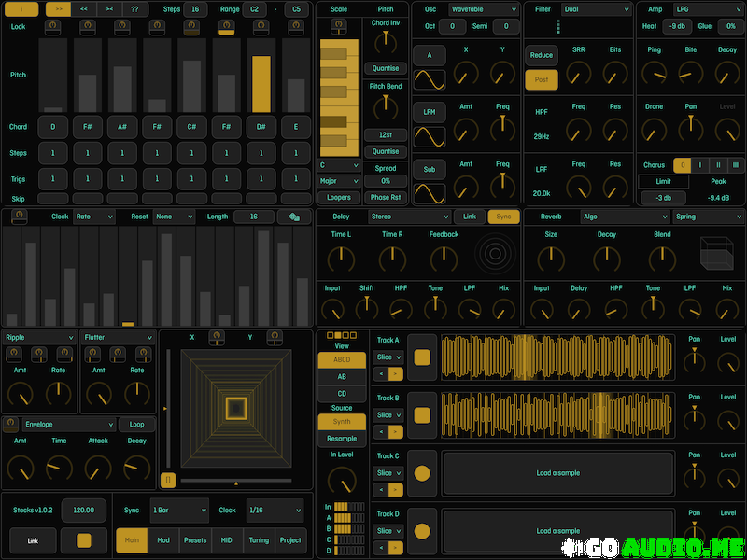The height and width of the screenshot is (560, 747).
Task: Click the random ?? sequencer direction button
Action: pos(135,9)
